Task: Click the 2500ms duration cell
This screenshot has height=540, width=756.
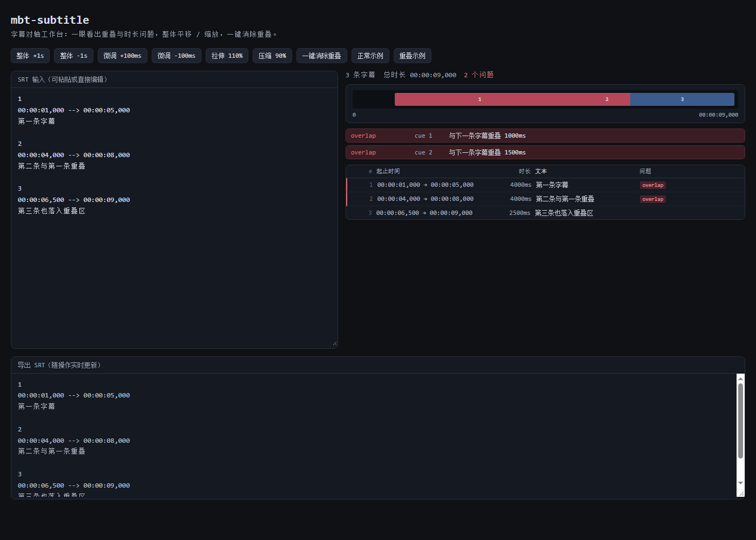Action: pos(519,213)
